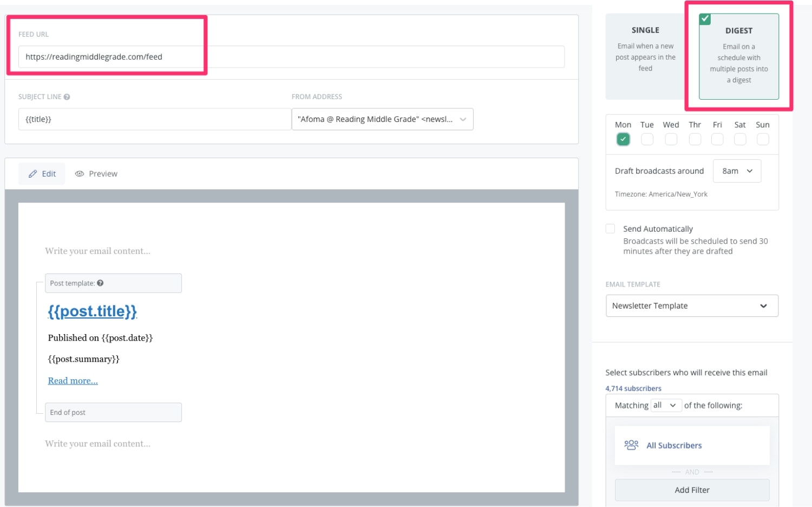Viewport: 812px width, 507px height.
Task: Check the Fri day checkbox
Action: (x=717, y=139)
